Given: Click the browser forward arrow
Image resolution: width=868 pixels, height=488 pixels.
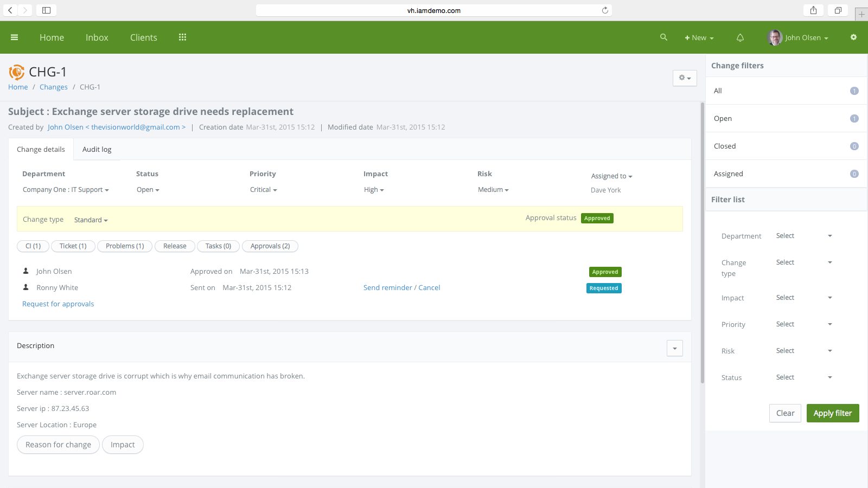Looking at the screenshot, I should 25,10.
